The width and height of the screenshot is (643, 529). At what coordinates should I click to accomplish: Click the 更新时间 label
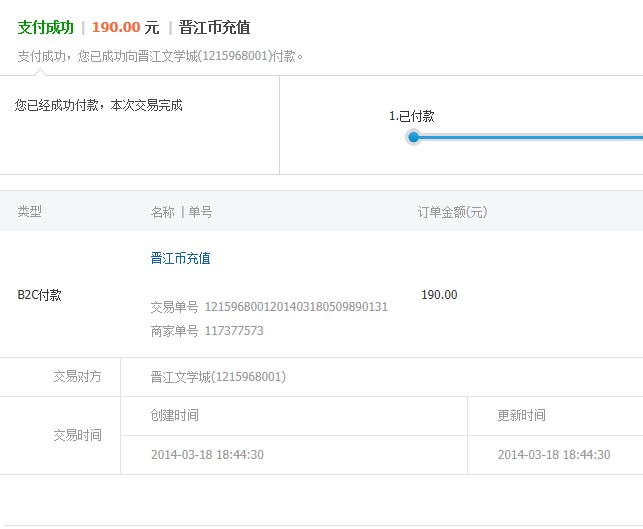pyautogui.click(x=522, y=415)
